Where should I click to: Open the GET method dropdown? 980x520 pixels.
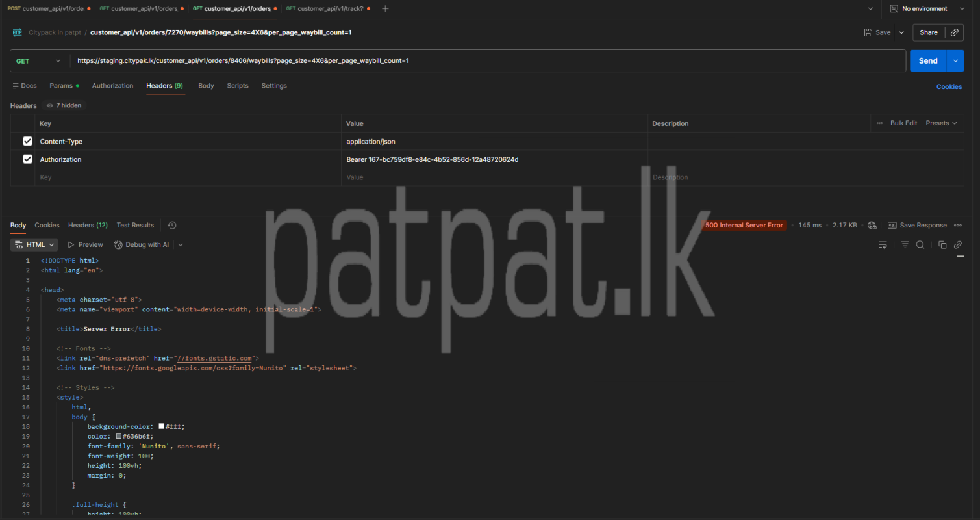(x=39, y=61)
